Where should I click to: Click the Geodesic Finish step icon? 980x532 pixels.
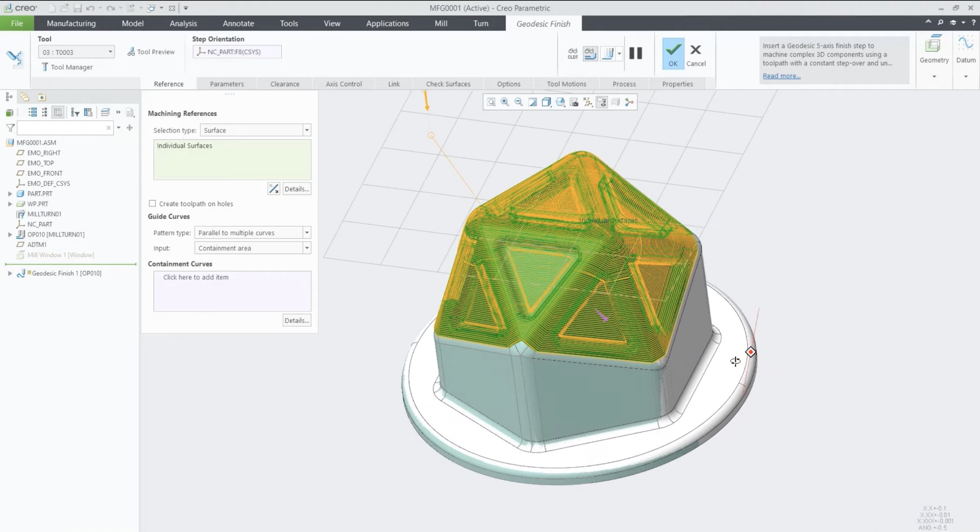[15, 59]
